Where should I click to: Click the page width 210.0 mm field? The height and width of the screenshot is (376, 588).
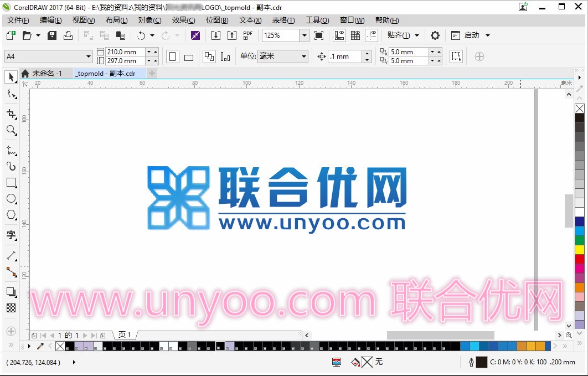coord(126,51)
